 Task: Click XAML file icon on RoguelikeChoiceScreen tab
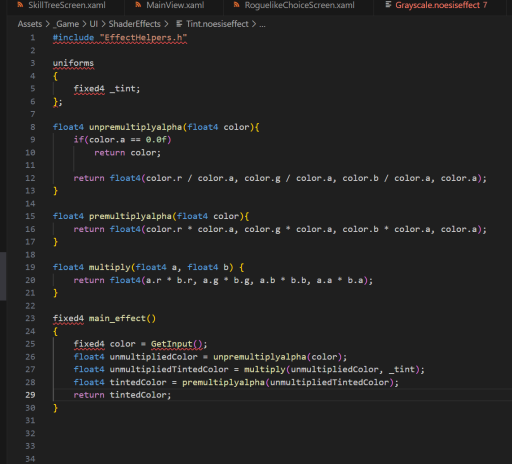(236, 5)
